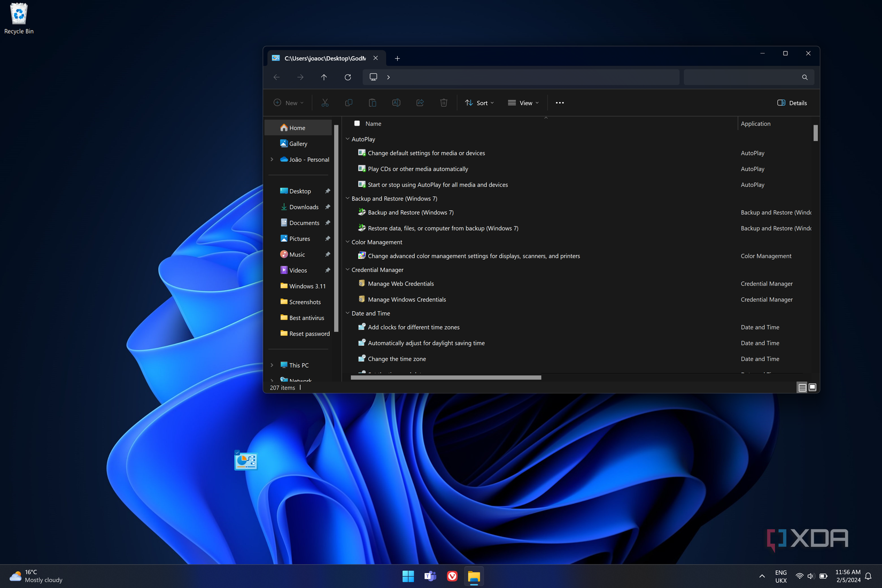Viewport: 882px width, 588px height.
Task: Open the See more ellipsis menu
Action: coord(560,103)
